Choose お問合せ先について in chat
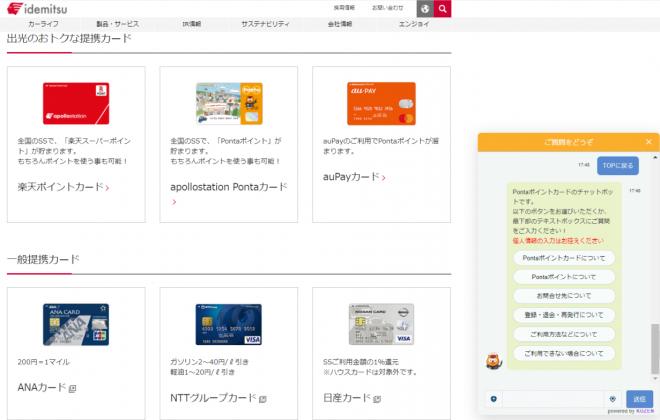Viewport: 660px width, 420px height. (564, 296)
